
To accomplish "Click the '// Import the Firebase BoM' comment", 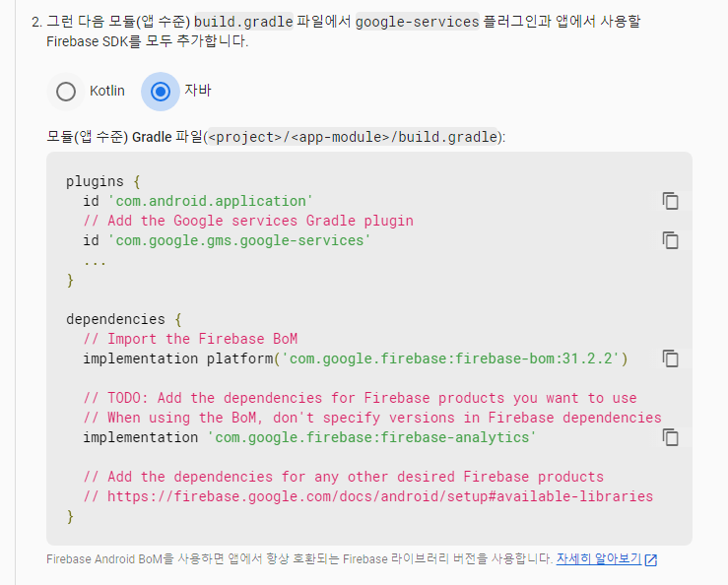I will (x=190, y=339).
